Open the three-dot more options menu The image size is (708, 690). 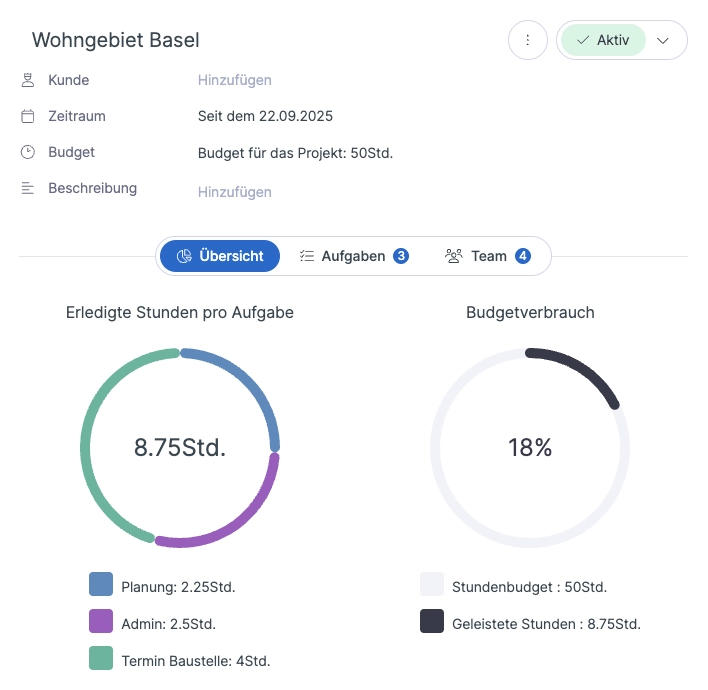527,41
